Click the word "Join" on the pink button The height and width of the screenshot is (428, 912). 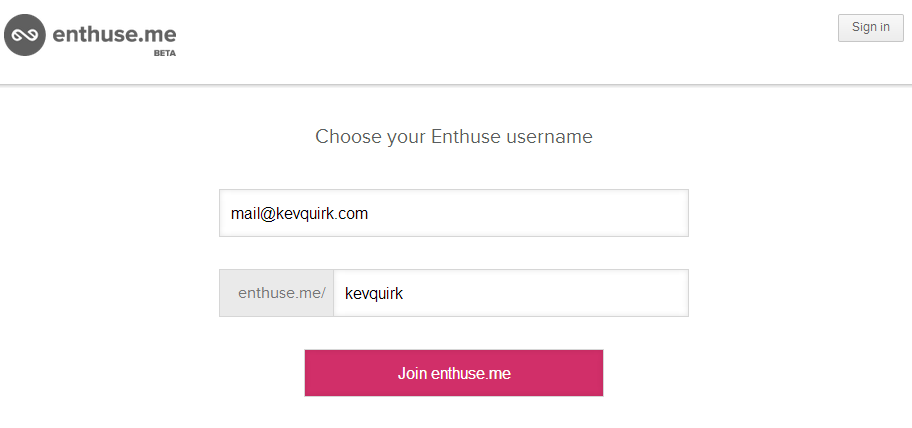412,374
